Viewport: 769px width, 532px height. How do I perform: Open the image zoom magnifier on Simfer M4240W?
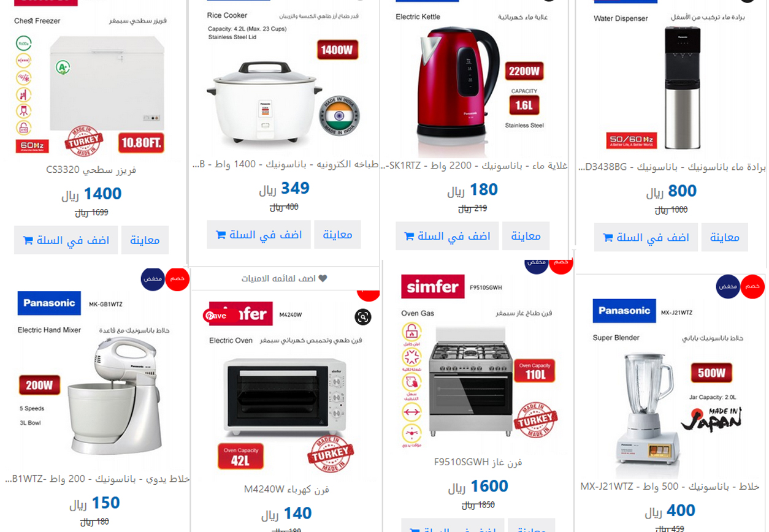363,317
